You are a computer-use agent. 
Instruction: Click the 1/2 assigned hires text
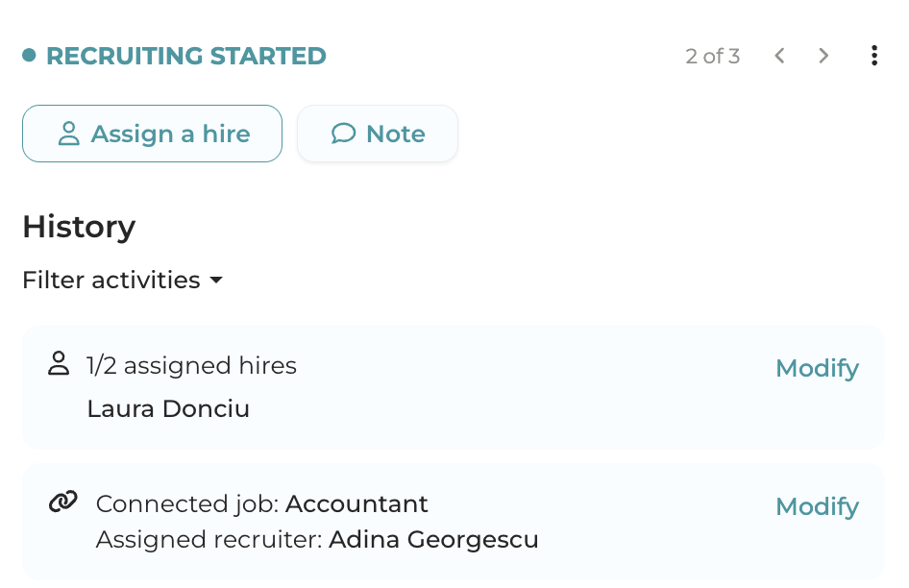[191, 365]
